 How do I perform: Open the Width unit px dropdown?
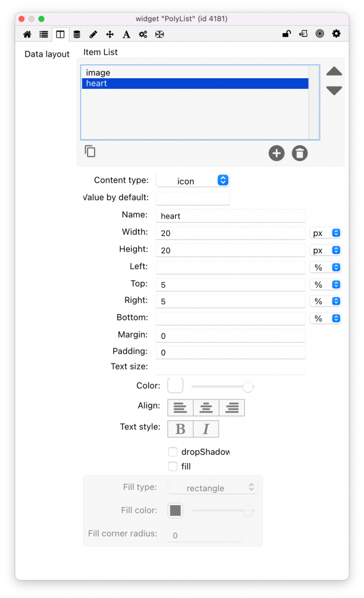click(x=325, y=233)
